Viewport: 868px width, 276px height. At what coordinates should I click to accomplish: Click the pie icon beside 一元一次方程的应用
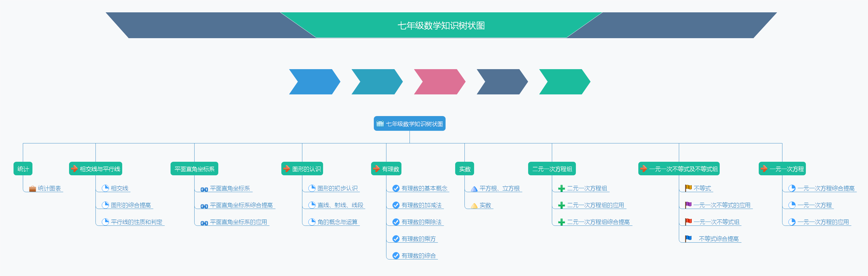(792, 222)
